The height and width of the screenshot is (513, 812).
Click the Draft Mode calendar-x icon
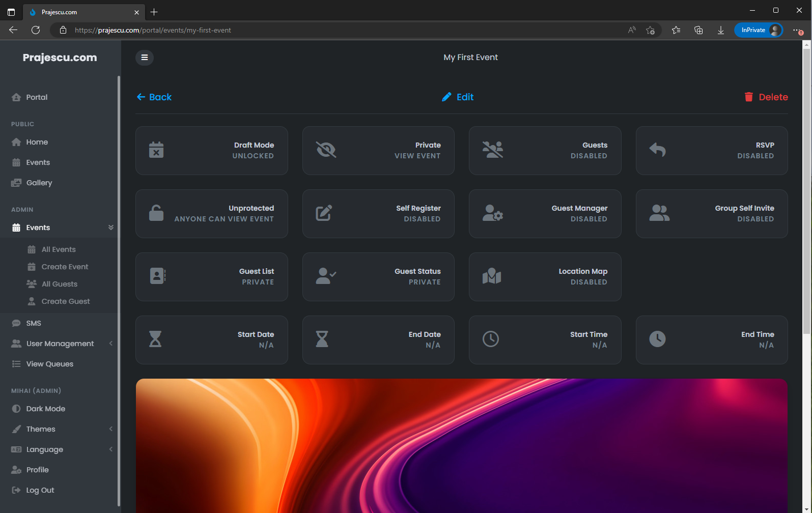[156, 150]
